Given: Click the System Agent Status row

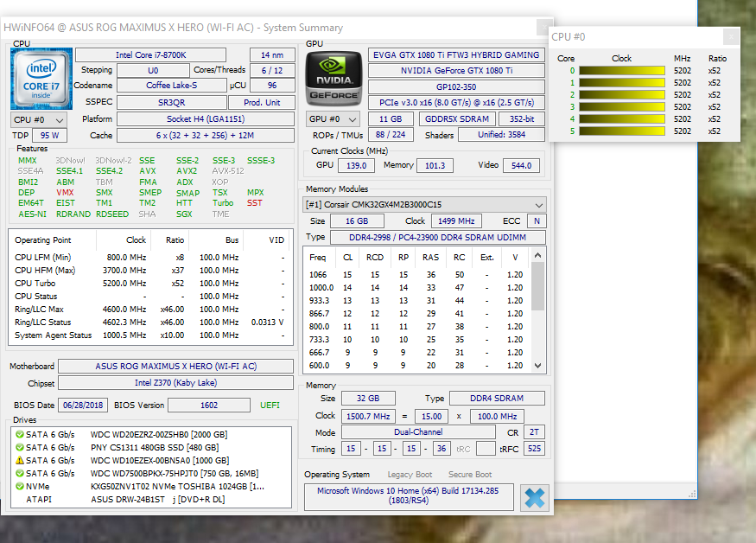Looking at the screenshot, I should point(150,335).
